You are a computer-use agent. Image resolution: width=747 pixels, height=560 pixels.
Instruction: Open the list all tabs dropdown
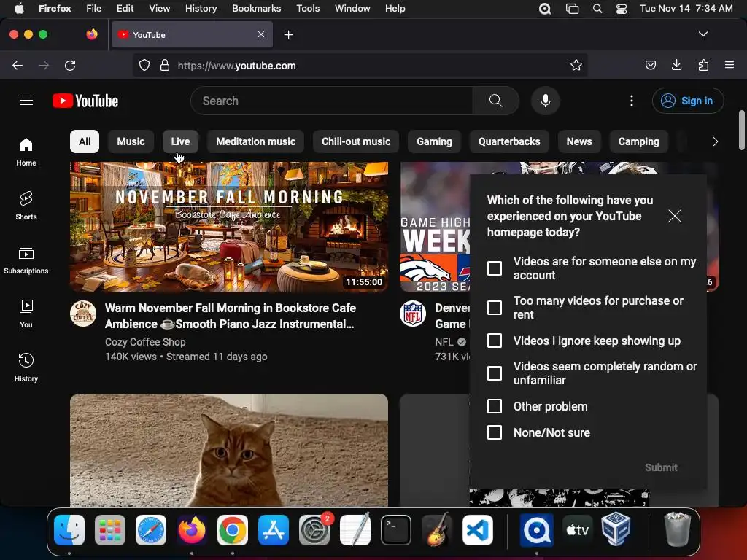(703, 34)
